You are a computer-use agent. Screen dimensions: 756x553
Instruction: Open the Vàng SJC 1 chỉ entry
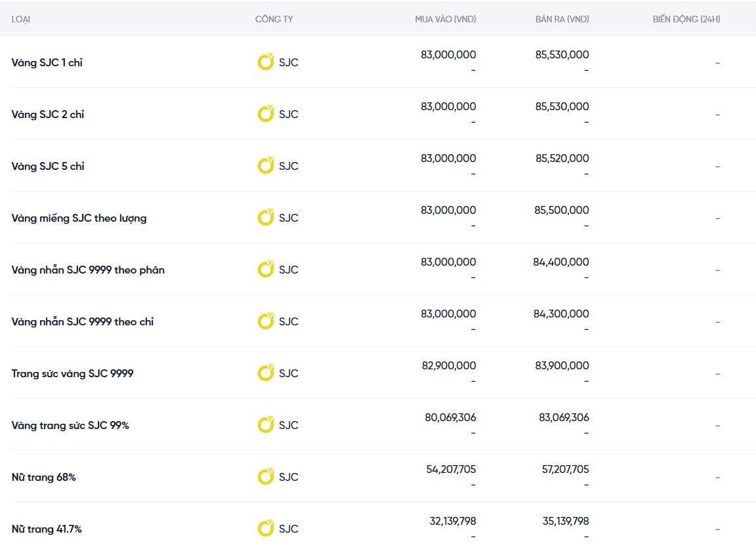[47, 63]
